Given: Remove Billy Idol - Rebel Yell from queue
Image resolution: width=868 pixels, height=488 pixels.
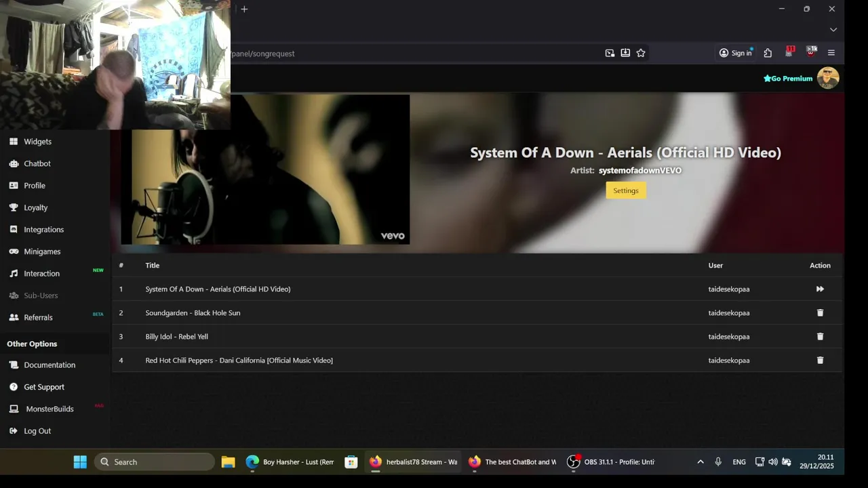Looking at the screenshot, I should pos(820,336).
